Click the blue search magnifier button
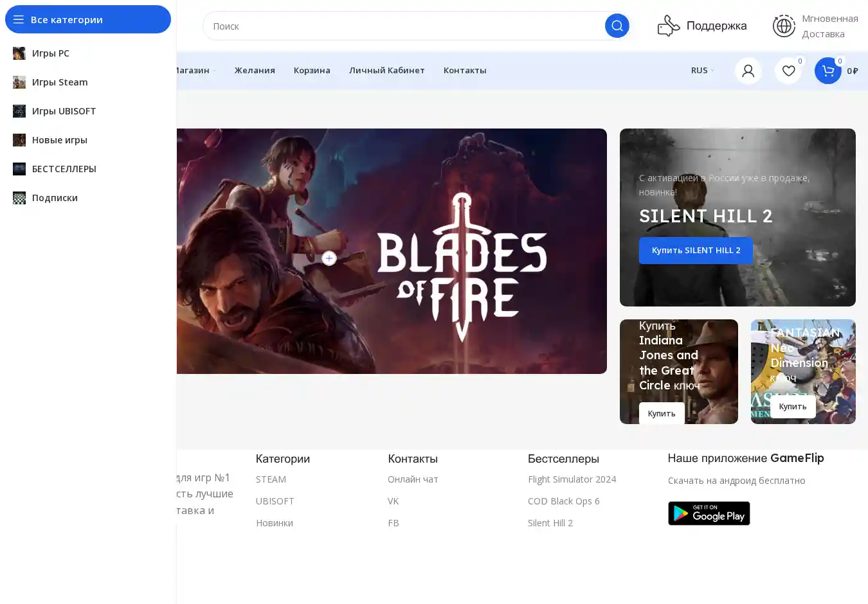 (x=617, y=26)
